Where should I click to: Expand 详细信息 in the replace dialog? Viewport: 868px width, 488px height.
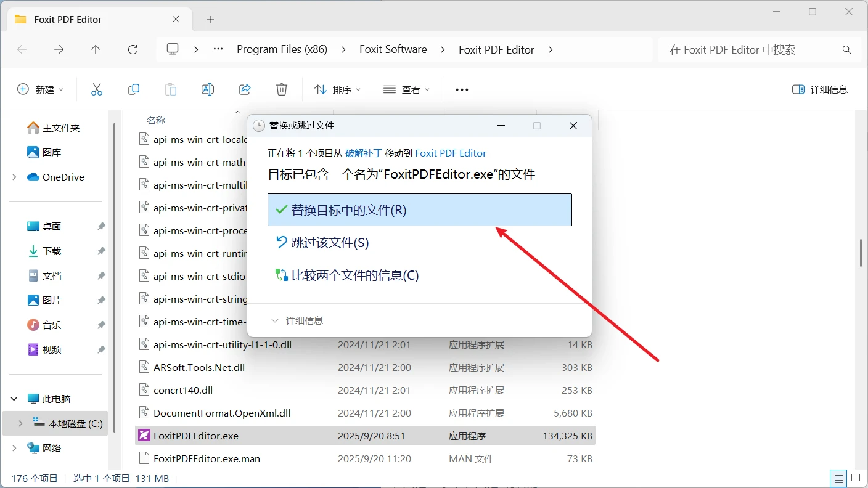[x=297, y=320]
